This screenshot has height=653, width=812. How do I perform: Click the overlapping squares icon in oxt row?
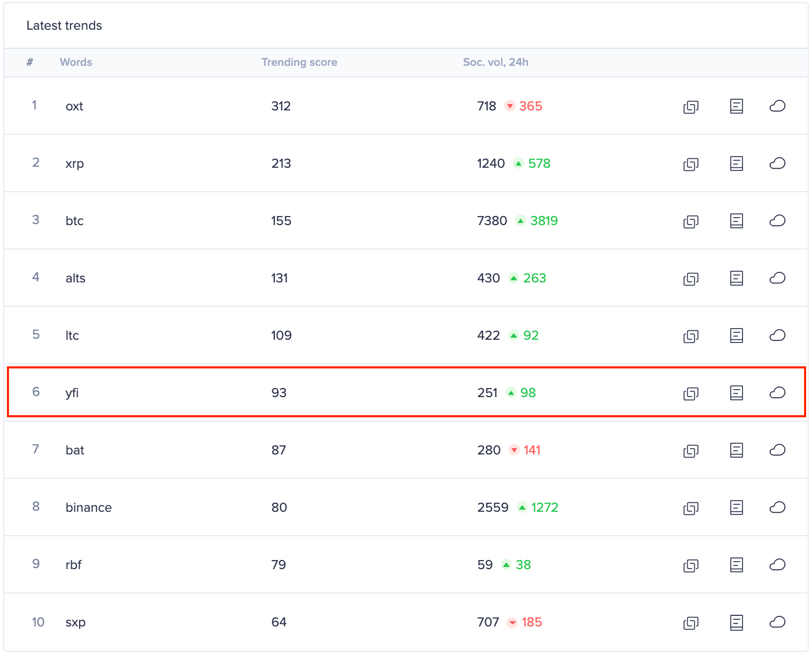[x=690, y=107]
